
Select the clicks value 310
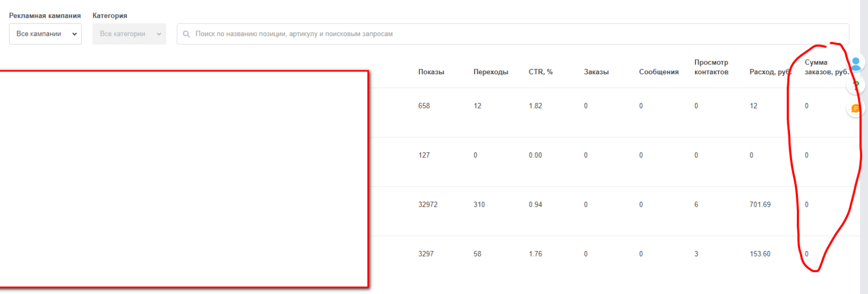click(x=479, y=204)
